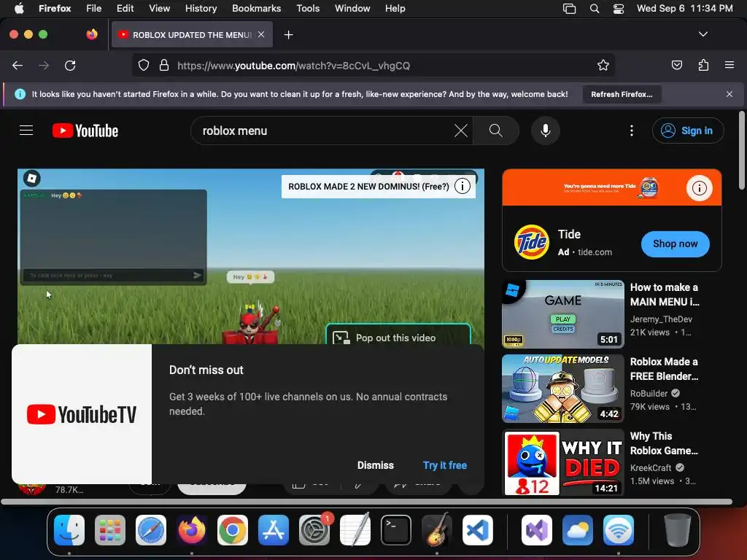747x560 pixels.
Task: Open How to make a MAIN MENU thumbnail
Action: (x=562, y=314)
